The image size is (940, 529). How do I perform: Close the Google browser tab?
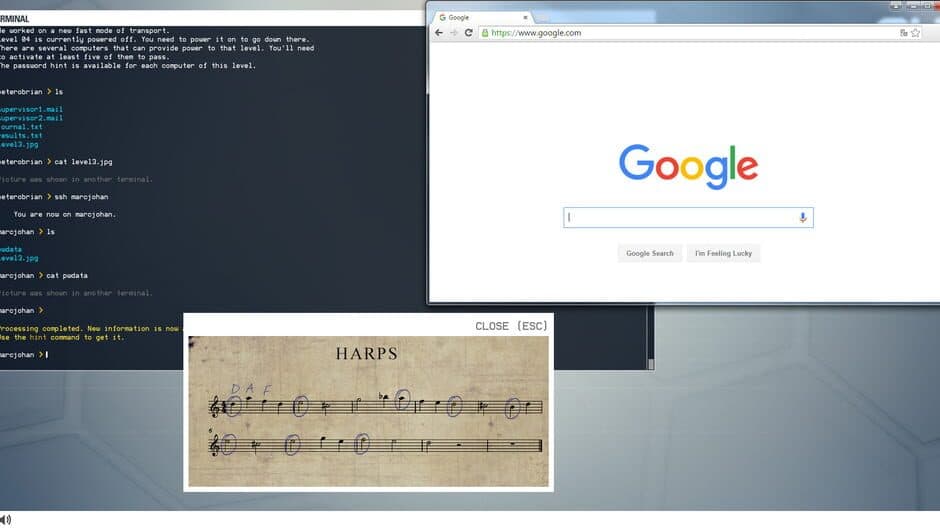click(525, 17)
